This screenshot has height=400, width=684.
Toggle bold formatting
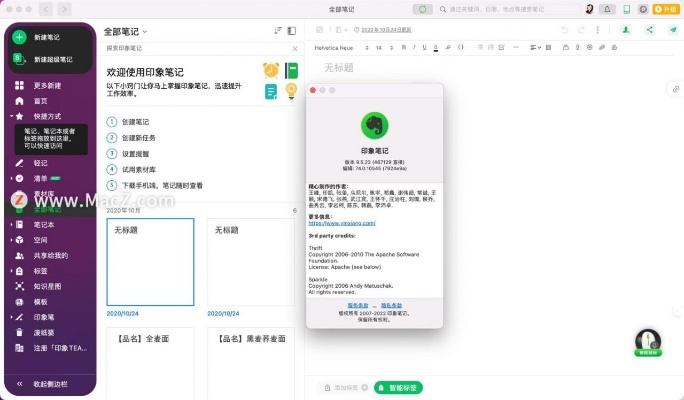click(x=404, y=48)
